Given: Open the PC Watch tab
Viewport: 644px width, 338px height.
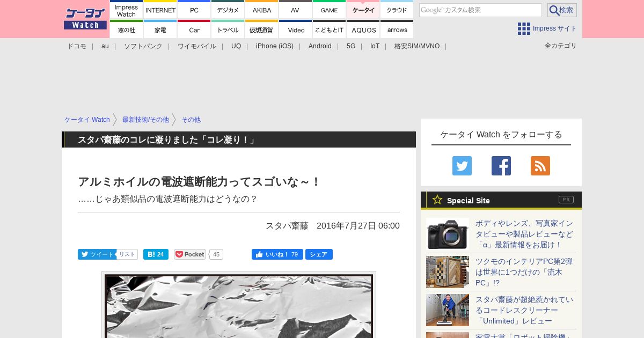Looking at the screenshot, I should 194,9.
